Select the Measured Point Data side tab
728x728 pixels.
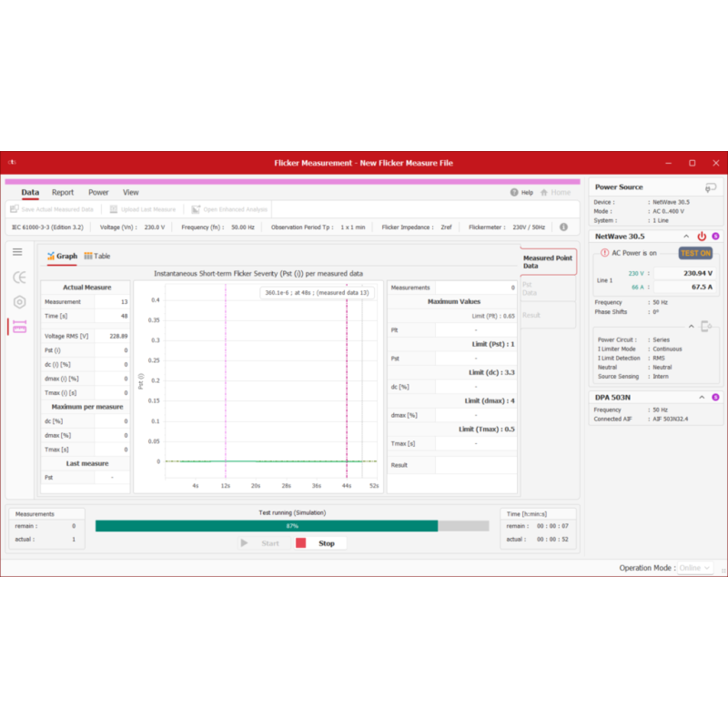[549, 262]
